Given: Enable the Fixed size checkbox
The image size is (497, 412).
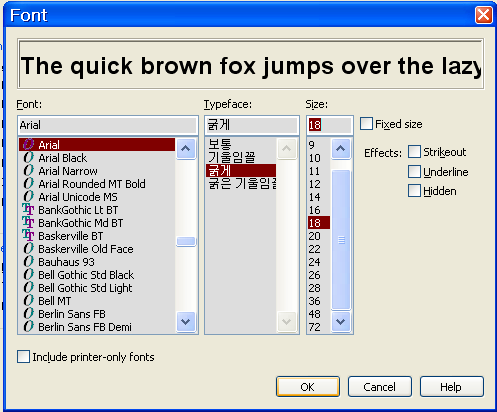Looking at the screenshot, I should coord(366,124).
